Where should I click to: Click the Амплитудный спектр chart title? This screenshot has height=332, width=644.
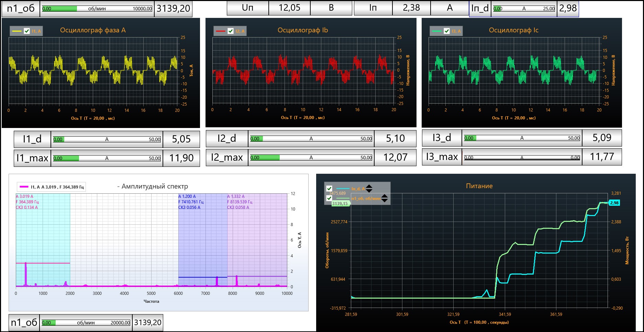[x=155, y=186]
